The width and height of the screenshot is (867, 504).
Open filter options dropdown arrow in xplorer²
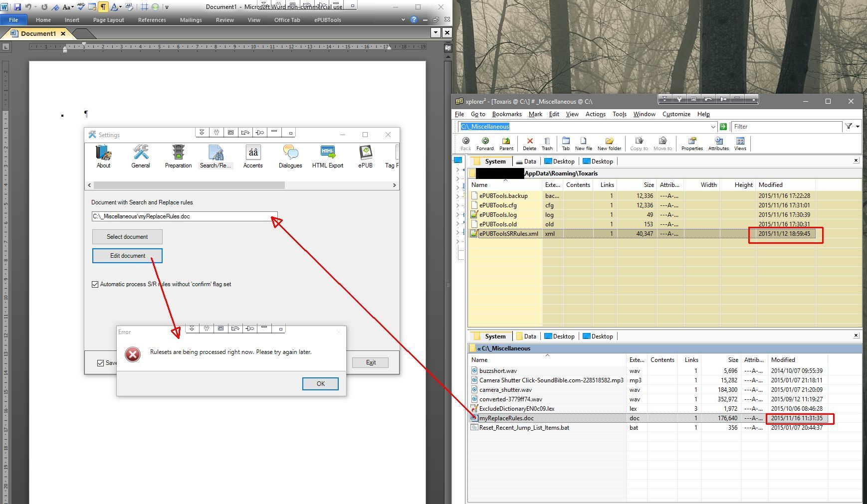pyautogui.click(x=858, y=127)
